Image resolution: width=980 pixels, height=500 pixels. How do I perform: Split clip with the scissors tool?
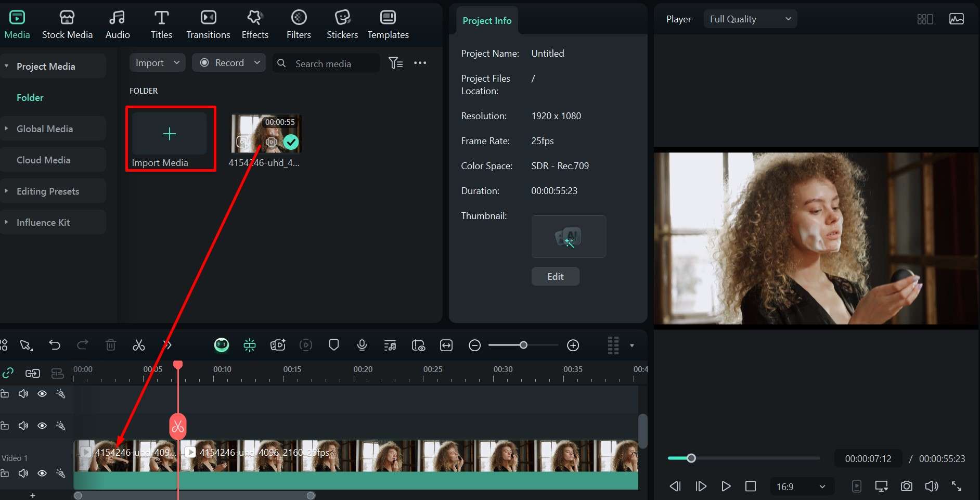pyautogui.click(x=139, y=345)
